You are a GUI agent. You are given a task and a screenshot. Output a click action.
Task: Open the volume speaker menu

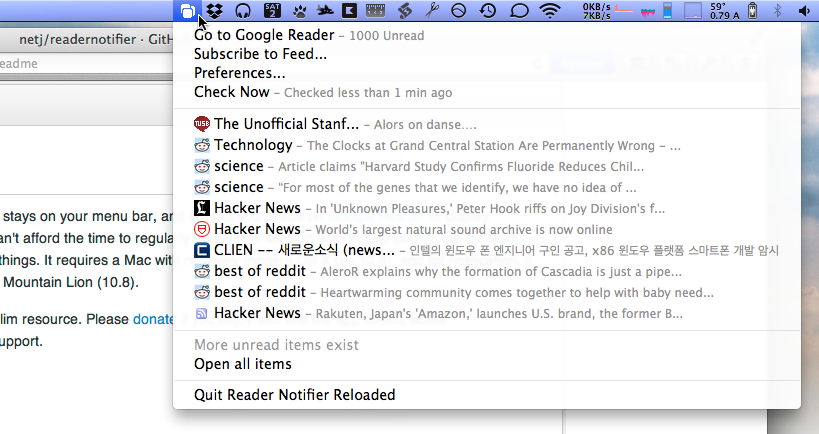[804, 10]
